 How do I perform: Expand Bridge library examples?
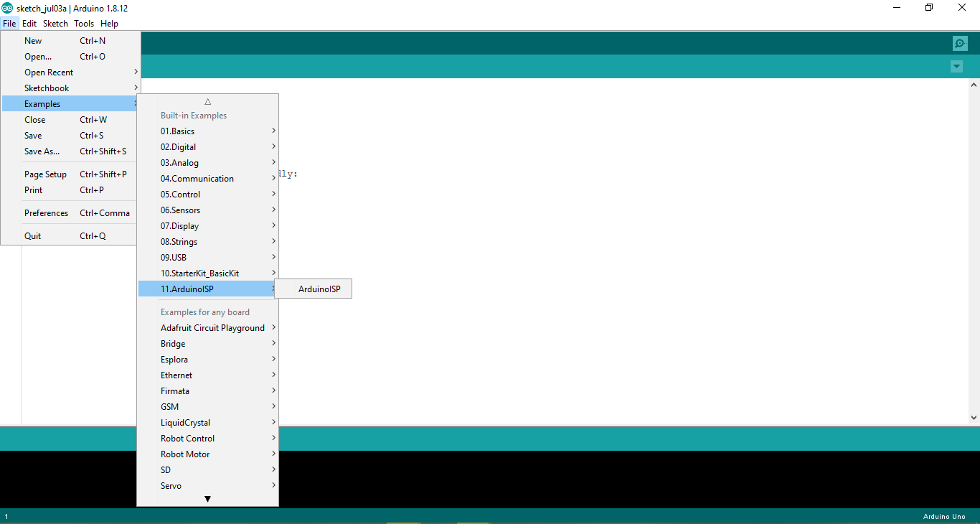click(208, 344)
